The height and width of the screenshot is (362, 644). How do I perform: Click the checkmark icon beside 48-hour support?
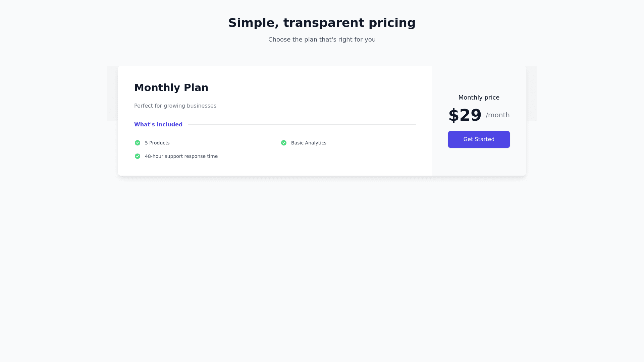[138, 156]
